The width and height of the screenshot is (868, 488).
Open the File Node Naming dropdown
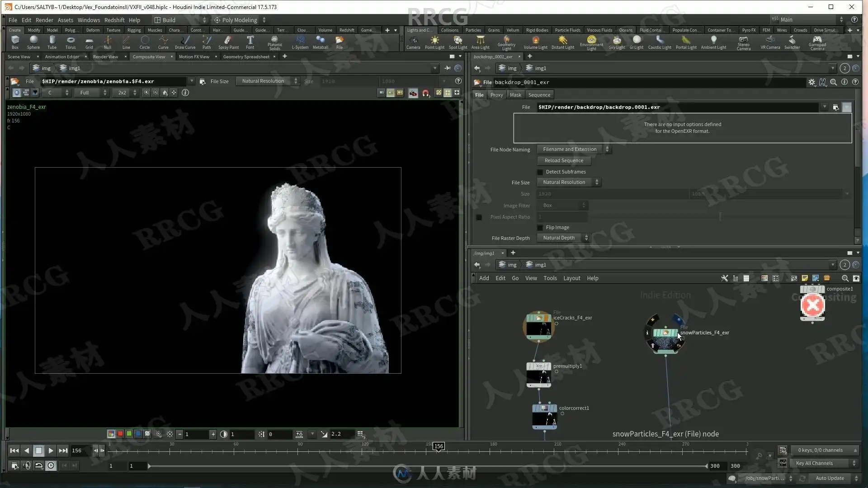tap(574, 150)
